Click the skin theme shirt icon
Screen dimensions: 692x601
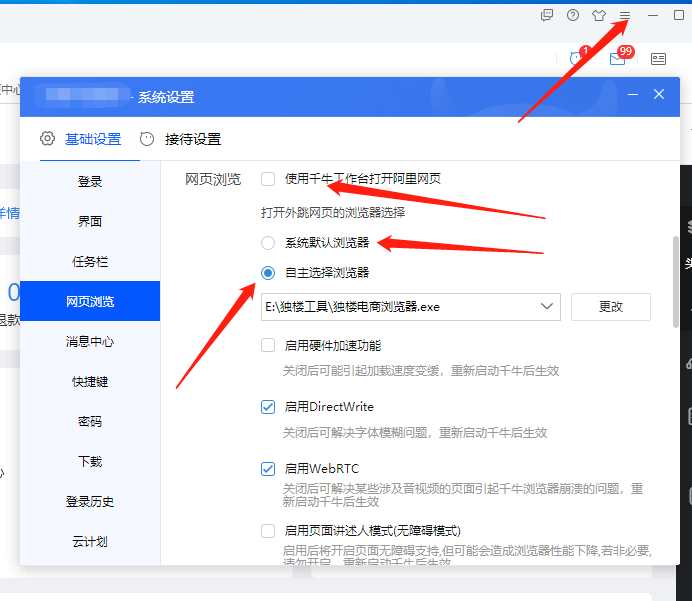tap(599, 15)
